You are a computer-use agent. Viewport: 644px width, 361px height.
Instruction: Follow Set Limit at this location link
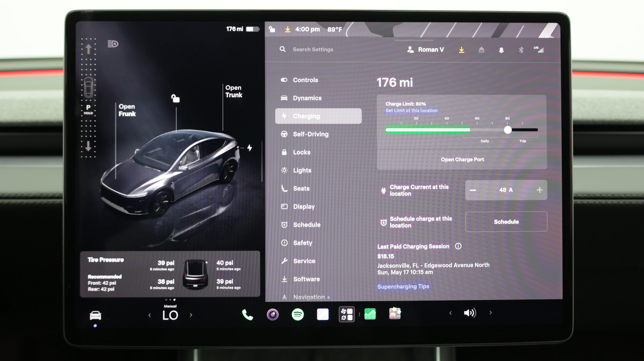tap(411, 110)
